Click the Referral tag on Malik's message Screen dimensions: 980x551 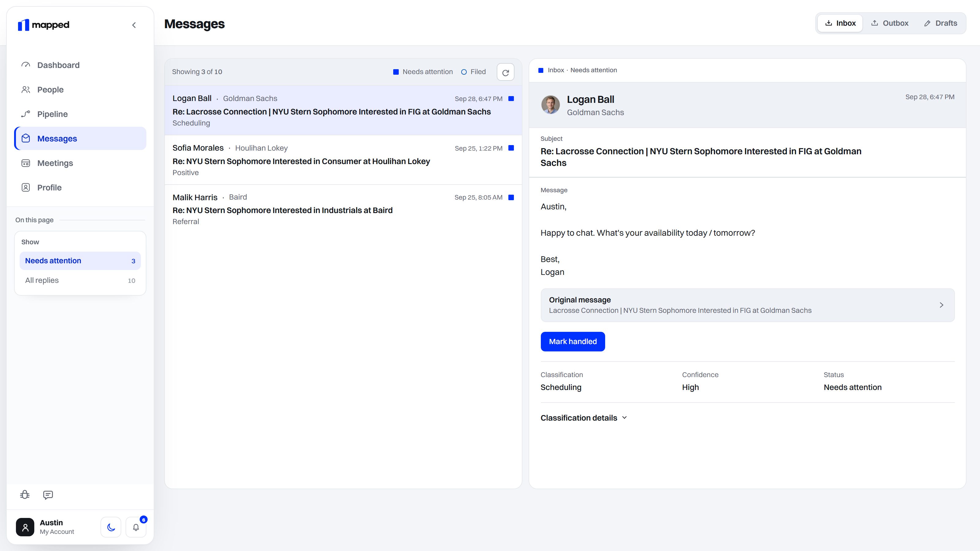186,222
